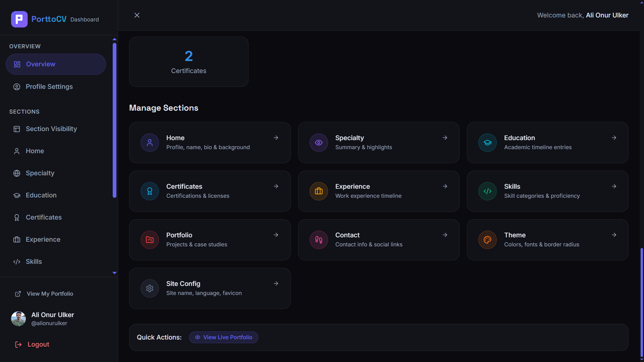Click the Contact card footprints icon
Image resolution: width=644 pixels, height=362 pixels.
319,240
